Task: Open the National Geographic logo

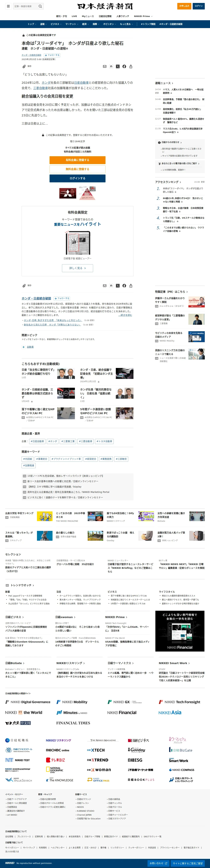Action: (55, 770)
